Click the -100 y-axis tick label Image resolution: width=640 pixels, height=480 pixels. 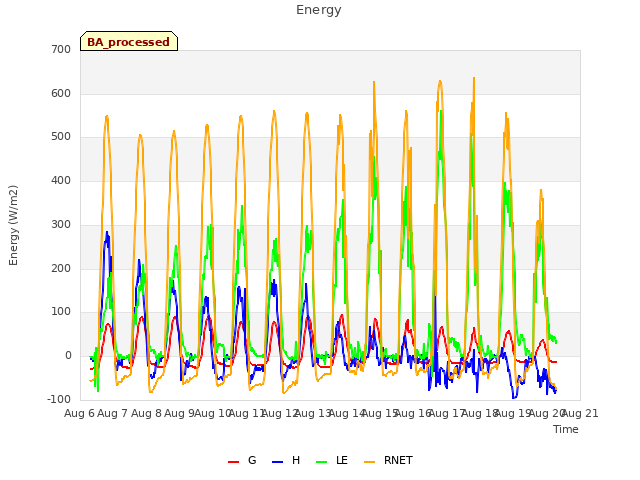pyautogui.click(x=59, y=399)
